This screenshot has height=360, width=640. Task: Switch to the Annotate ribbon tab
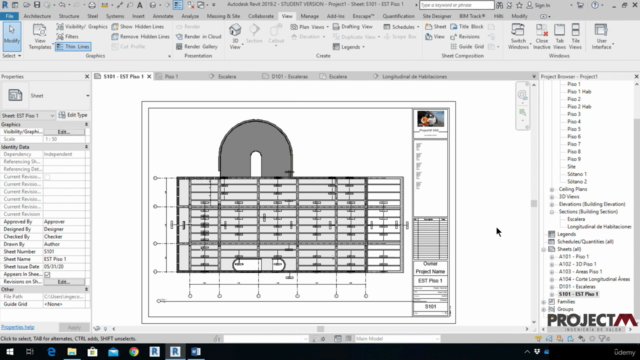tap(163, 16)
